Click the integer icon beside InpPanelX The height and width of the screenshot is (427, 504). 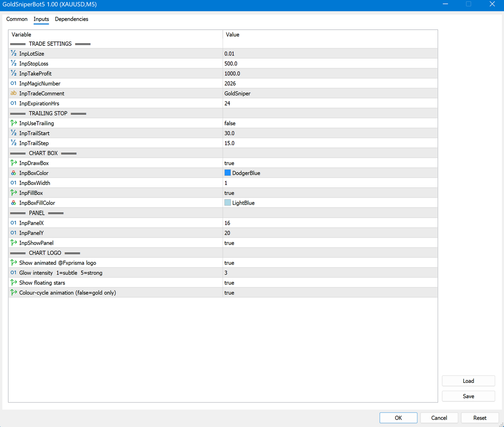[13, 223]
